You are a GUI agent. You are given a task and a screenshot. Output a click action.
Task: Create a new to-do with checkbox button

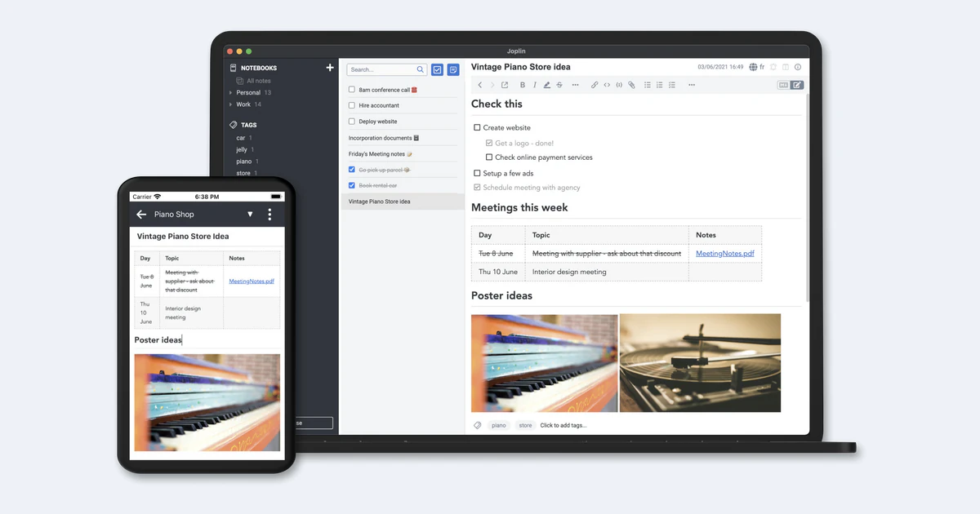[x=437, y=70]
